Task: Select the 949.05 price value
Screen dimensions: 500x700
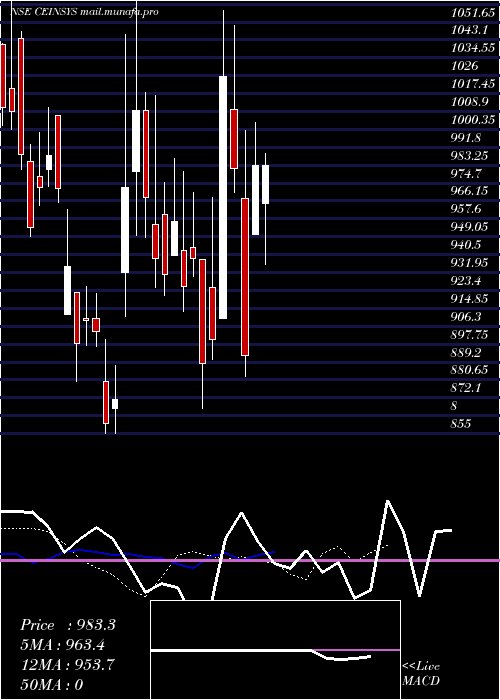Action: click(x=469, y=227)
